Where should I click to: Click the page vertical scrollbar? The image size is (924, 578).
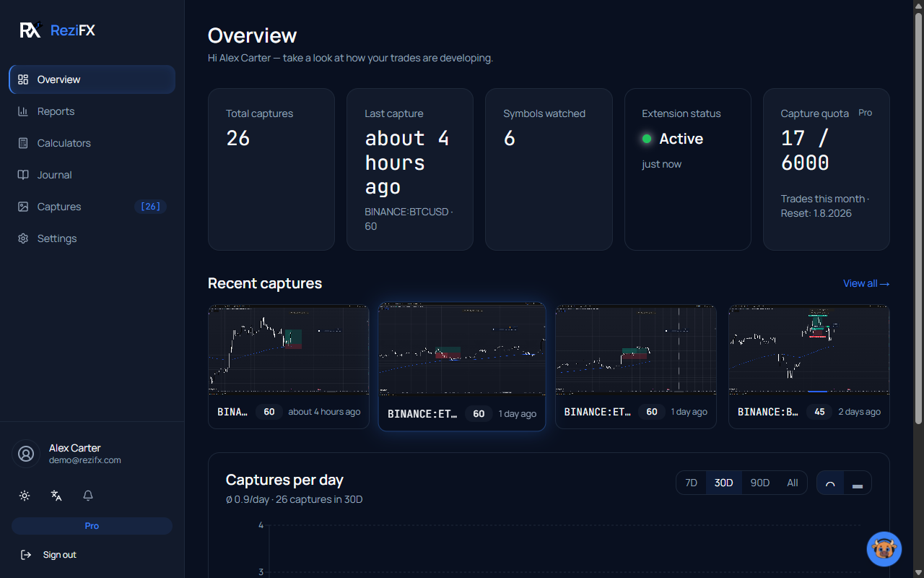point(918,217)
